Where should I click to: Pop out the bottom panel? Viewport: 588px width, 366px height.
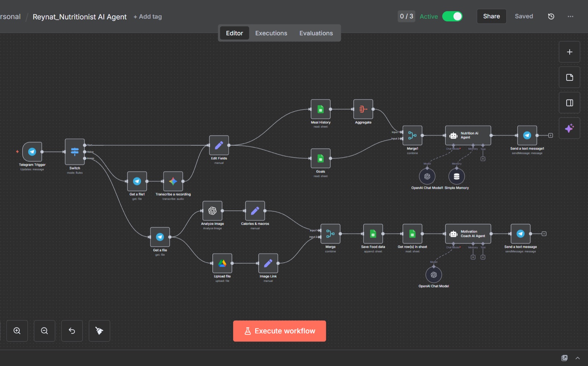tap(564, 358)
